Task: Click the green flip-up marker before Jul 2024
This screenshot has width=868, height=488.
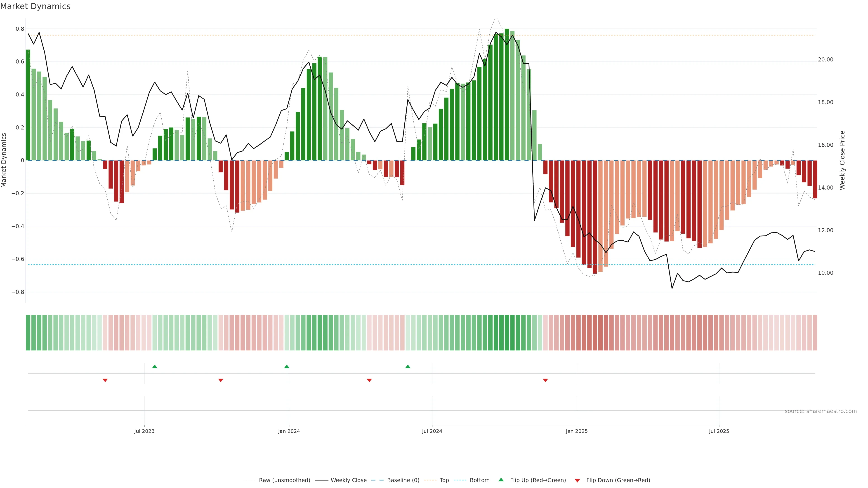Action: click(x=408, y=366)
